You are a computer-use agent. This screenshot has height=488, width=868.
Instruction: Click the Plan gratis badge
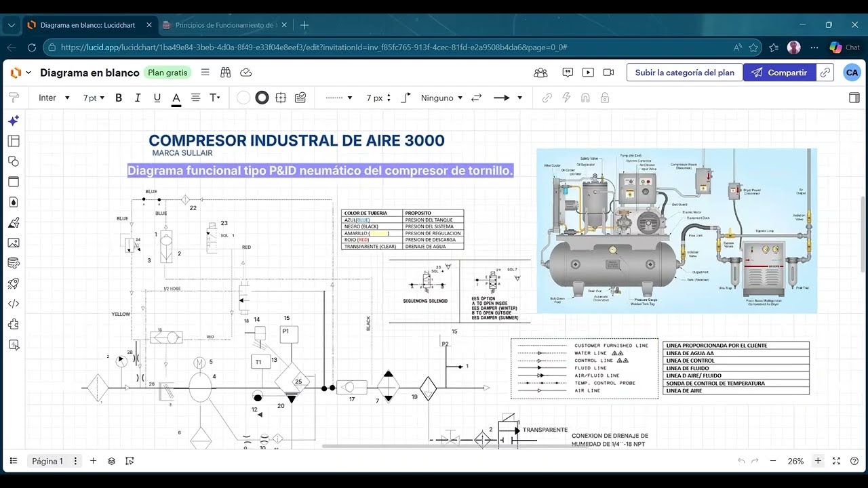[167, 73]
